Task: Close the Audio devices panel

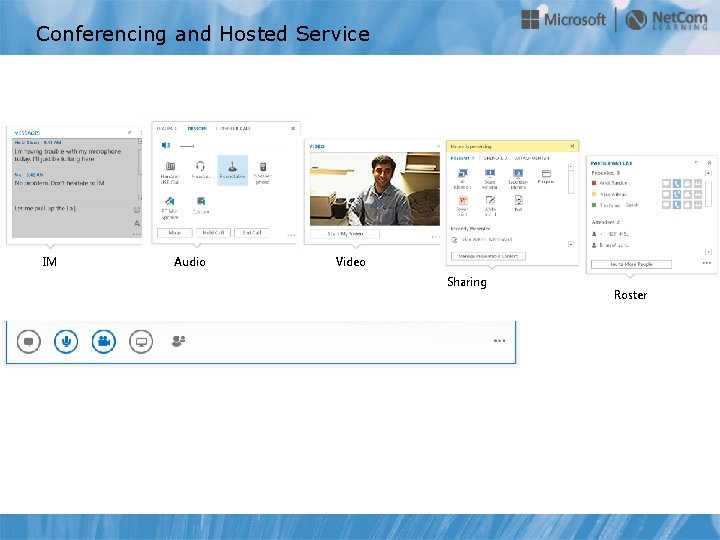Action: (x=293, y=129)
